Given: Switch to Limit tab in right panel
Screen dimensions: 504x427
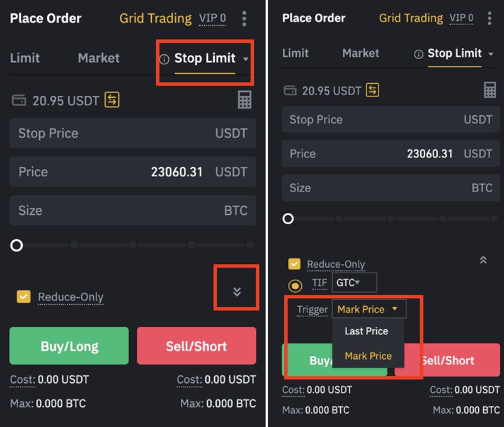Looking at the screenshot, I should (x=295, y=54).
